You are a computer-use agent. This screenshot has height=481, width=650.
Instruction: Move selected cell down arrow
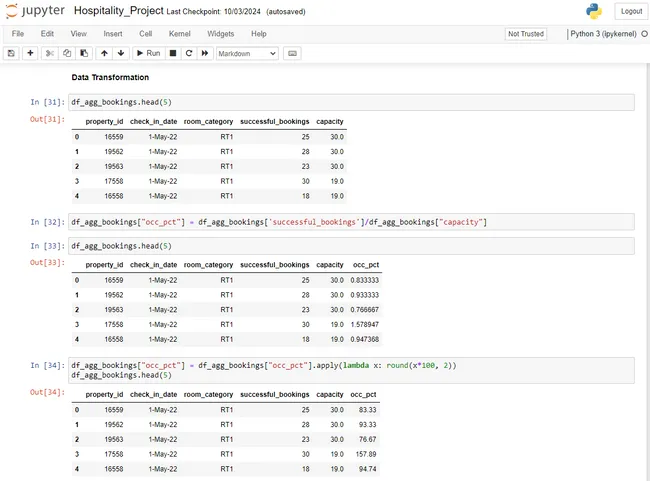[121, 53]
